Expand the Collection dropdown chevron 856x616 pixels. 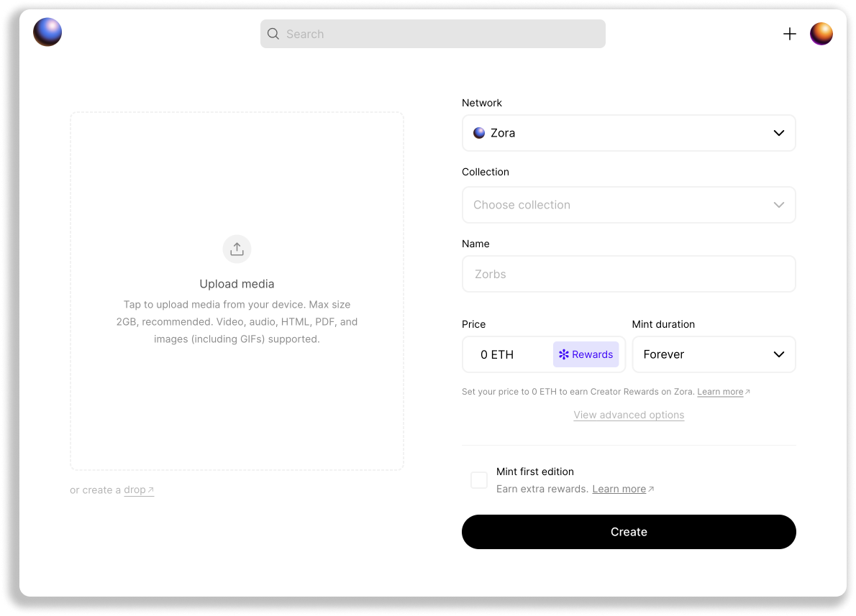(x=778, y=205)
